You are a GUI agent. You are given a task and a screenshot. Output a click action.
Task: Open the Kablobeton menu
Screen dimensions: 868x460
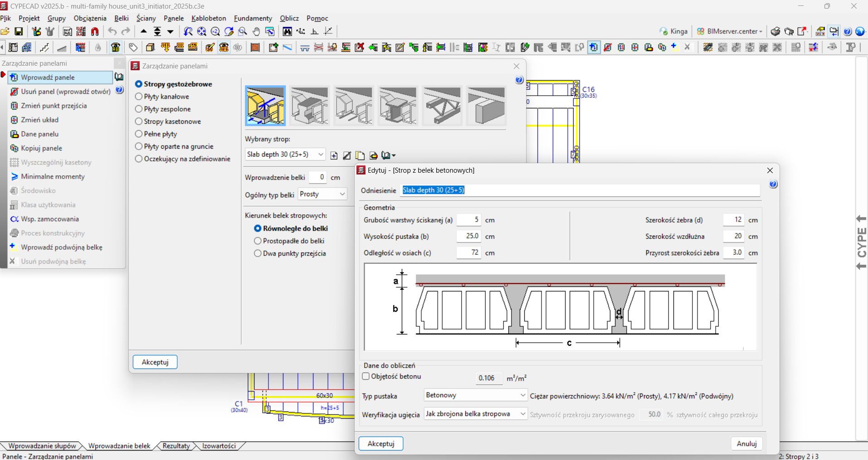tap(209, 18)
